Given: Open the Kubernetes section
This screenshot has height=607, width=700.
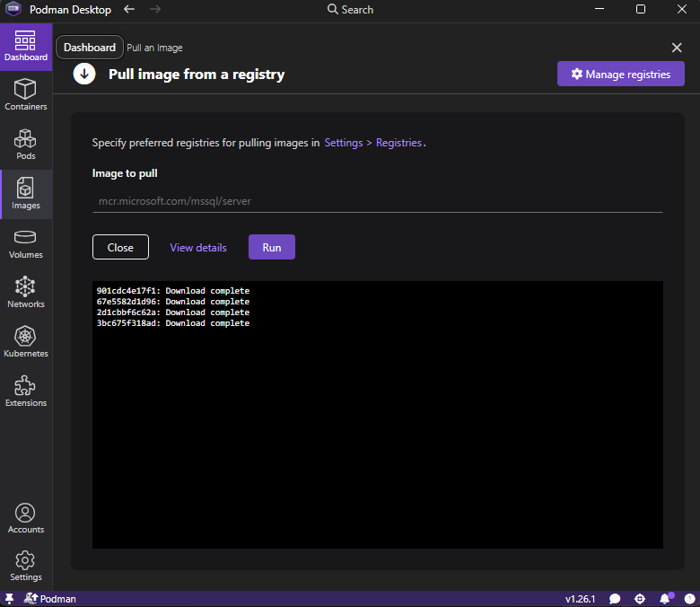Looking at the screenshot, I should point(26,343).
